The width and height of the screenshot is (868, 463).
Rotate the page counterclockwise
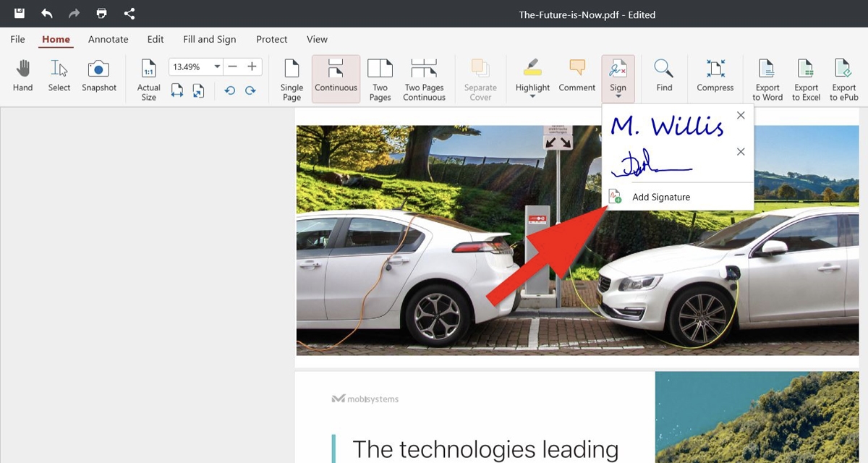point(230,90)
